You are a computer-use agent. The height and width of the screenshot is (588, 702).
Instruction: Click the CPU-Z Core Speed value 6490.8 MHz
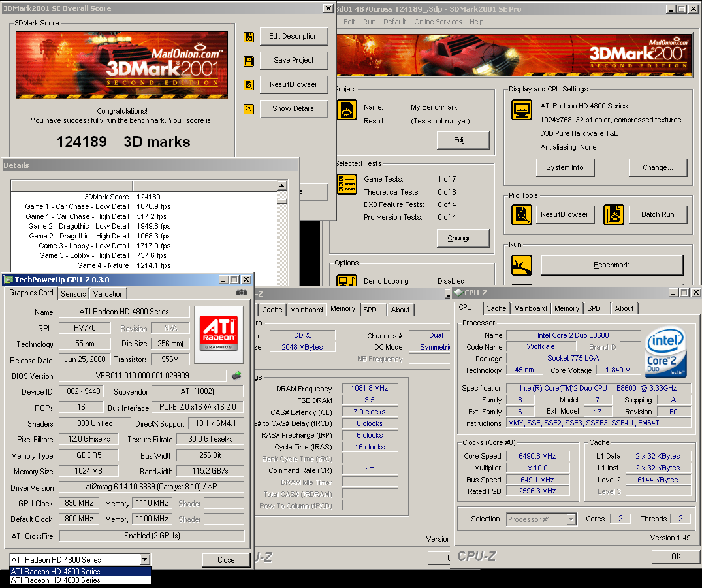[537, 456]
